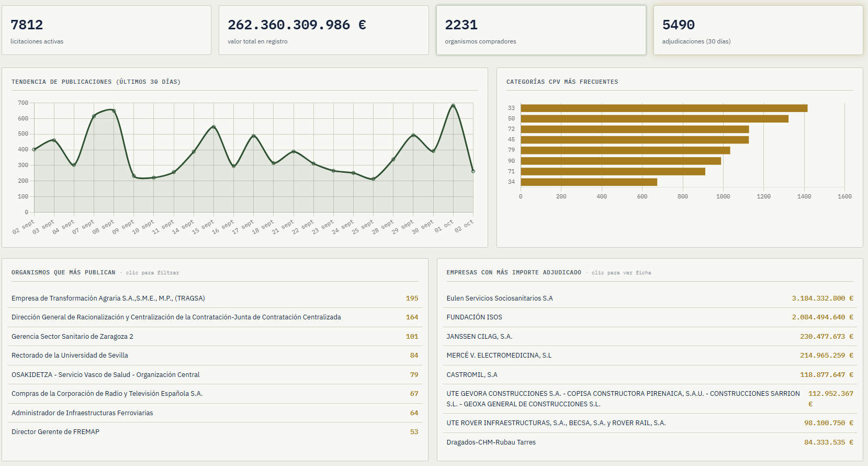Open MERCÉ V. ELECTROMEDICINA, S.L file
This screenshot has height=466, width=868.
(x=650, y=356)
